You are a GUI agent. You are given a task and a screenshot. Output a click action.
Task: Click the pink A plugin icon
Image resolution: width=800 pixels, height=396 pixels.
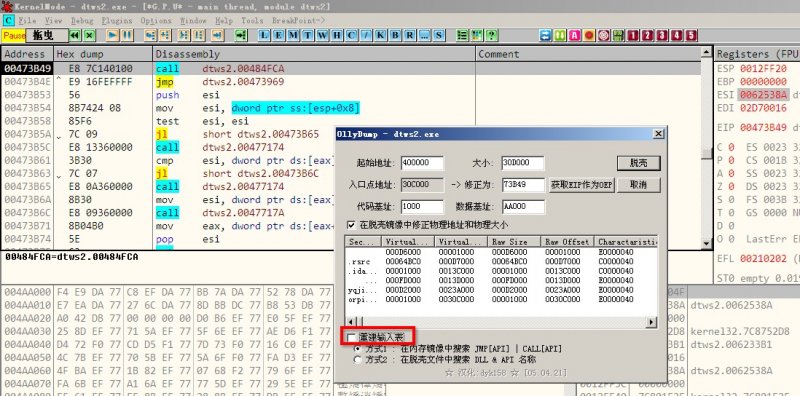(x=574, y=35)
